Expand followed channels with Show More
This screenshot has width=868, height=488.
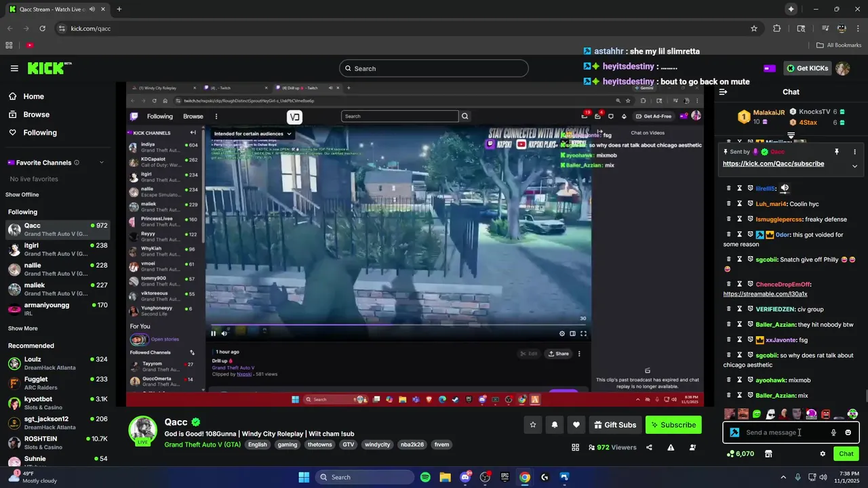(x=23, y=328)
